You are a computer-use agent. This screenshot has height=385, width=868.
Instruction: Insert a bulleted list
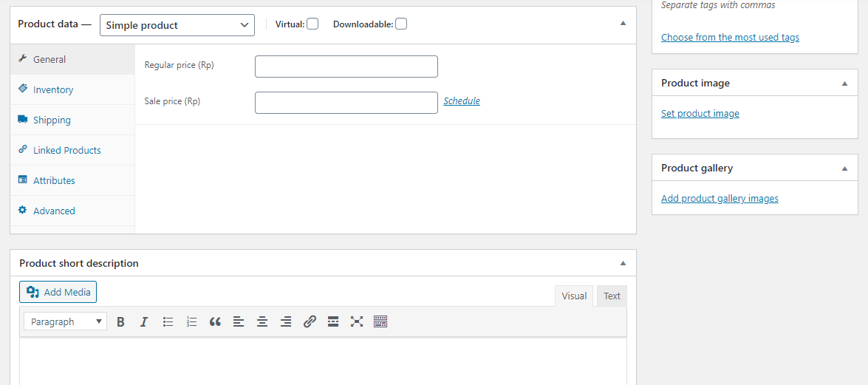tap(168, 321)
